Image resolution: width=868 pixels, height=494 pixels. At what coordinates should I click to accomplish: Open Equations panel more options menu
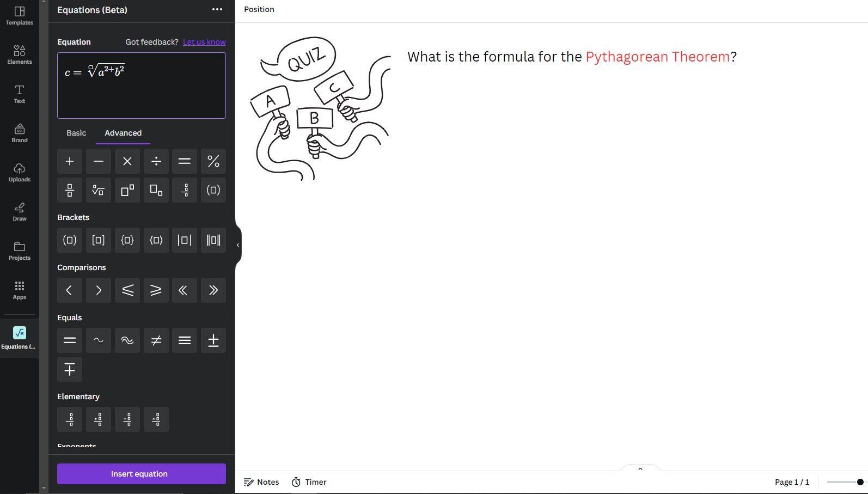217,9
